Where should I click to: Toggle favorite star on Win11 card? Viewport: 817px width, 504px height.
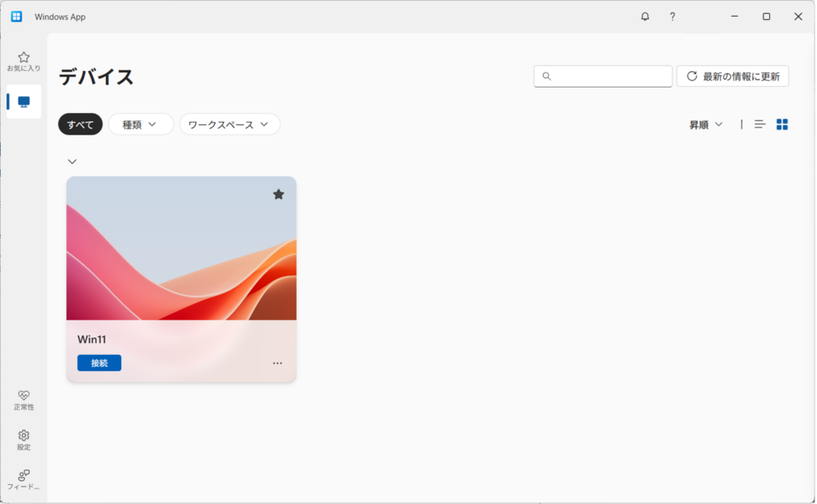(278, 195)
